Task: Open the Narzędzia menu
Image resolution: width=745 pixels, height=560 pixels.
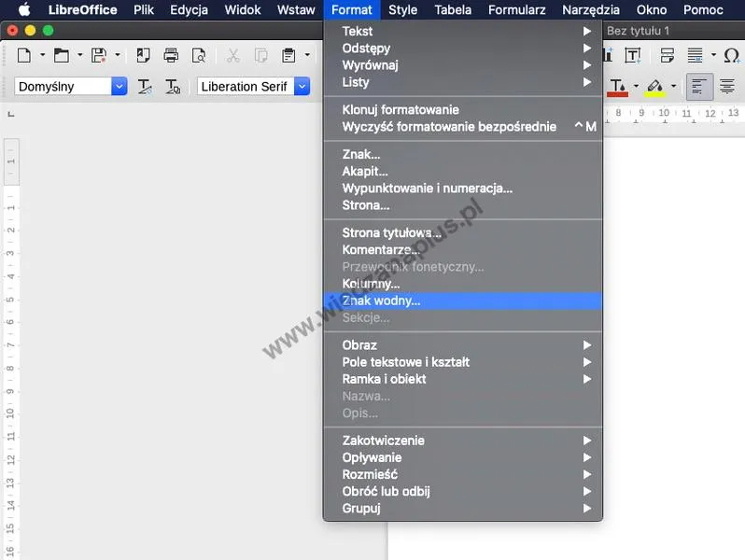Action: [591, 9]
